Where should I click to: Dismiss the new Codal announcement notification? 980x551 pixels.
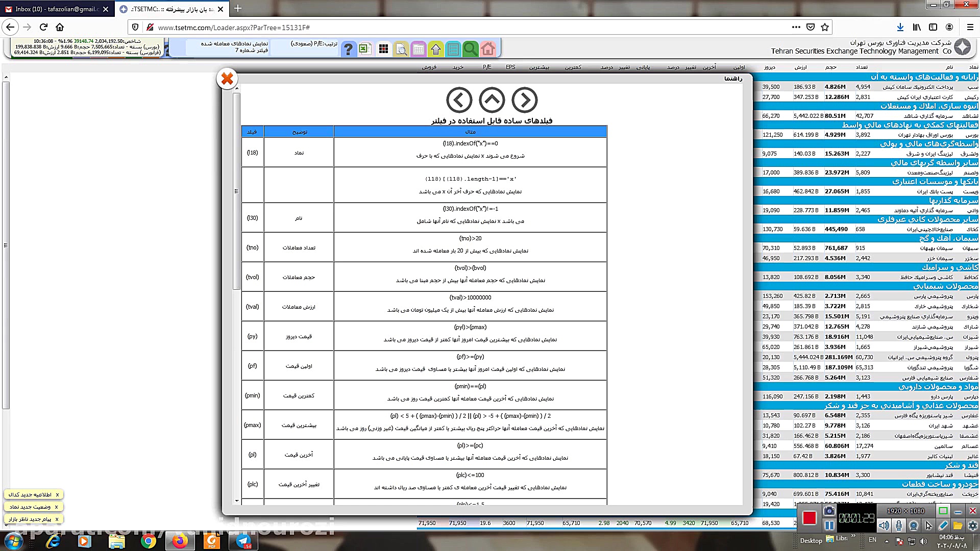(x=57, y=494)
